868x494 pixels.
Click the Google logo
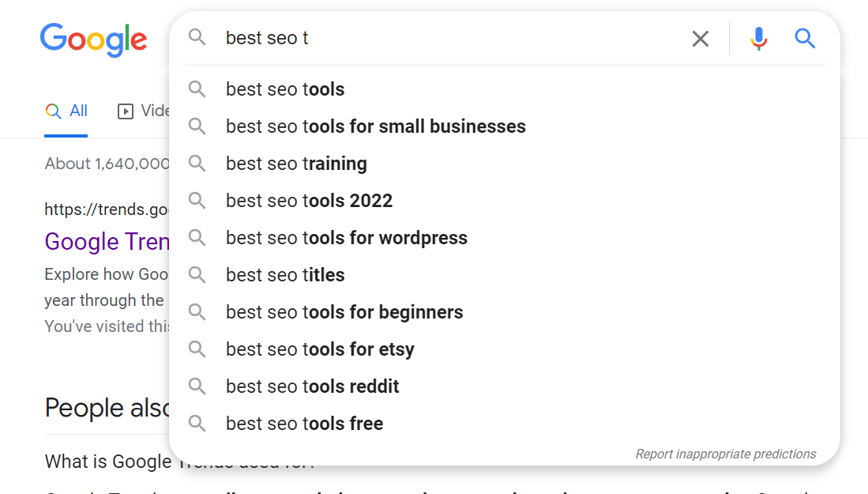pos(93,39)
